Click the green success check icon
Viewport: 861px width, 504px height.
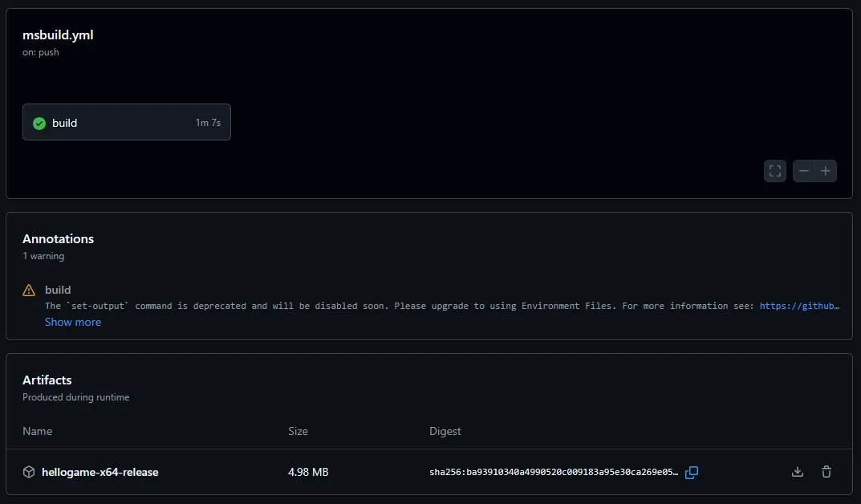(x=39, y=124)
